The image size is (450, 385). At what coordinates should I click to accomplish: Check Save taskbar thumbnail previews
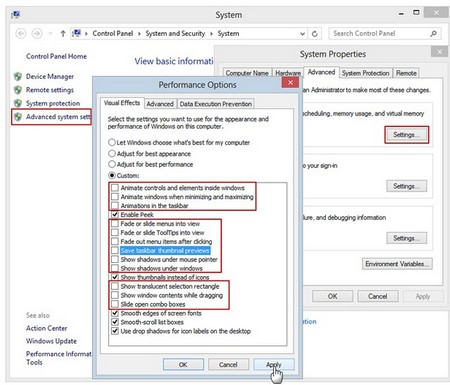115,250
